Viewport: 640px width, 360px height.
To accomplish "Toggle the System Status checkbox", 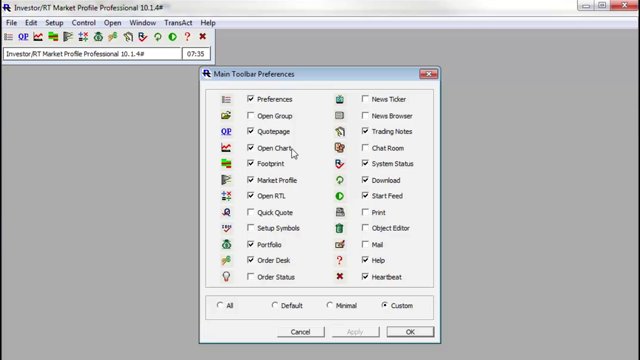I will point(365,163).
